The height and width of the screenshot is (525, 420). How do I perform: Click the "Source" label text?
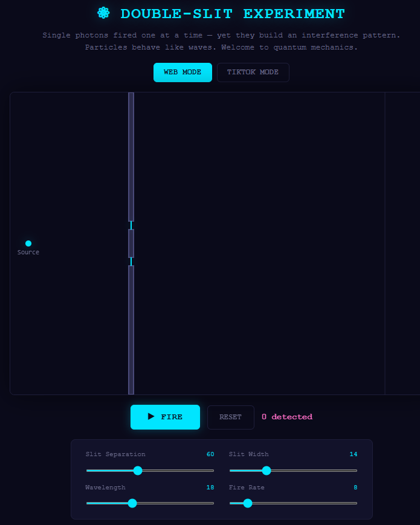click(x=28, y=252)
